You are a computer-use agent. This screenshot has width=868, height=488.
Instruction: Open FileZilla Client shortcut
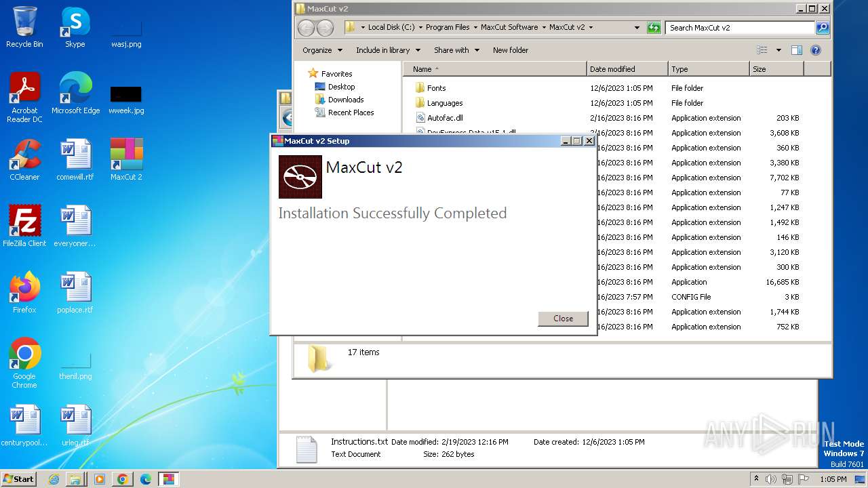tap(24, 226)
